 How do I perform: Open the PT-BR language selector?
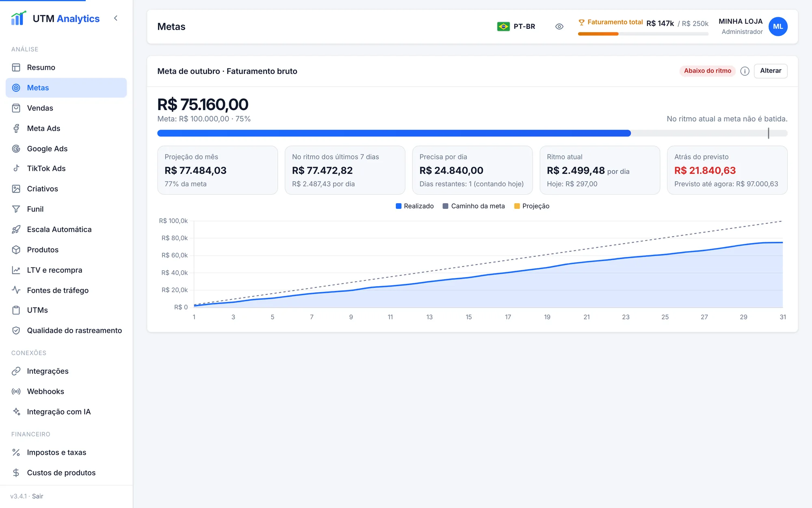(x=516, y=26)
